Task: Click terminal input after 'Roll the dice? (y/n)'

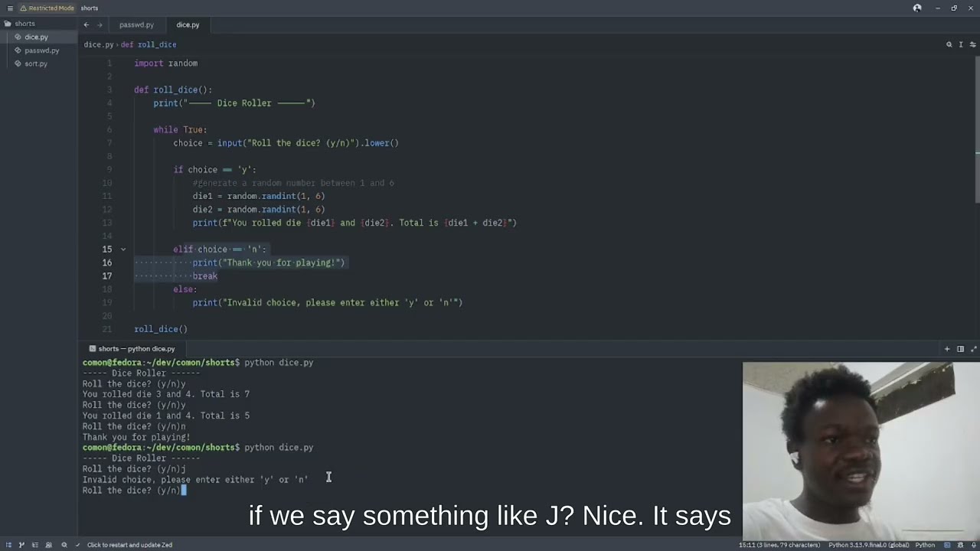Action: pos(184,491)
